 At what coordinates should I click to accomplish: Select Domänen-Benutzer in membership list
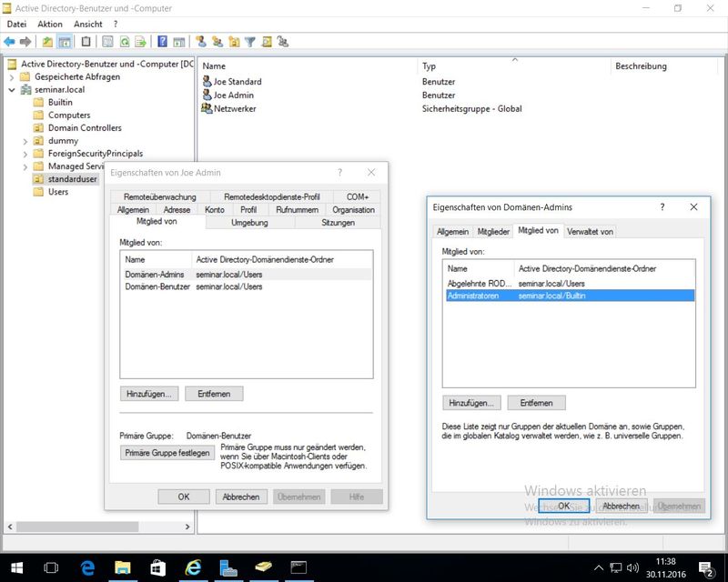(157, 286)
